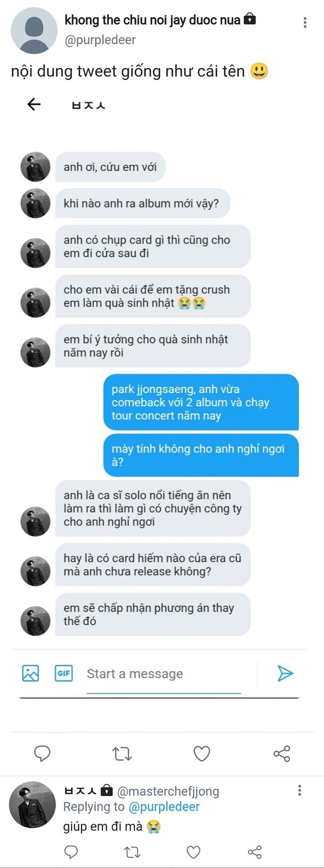Click the Start a message field
Screen dimensions: 324x868
(x=164, y=674)
